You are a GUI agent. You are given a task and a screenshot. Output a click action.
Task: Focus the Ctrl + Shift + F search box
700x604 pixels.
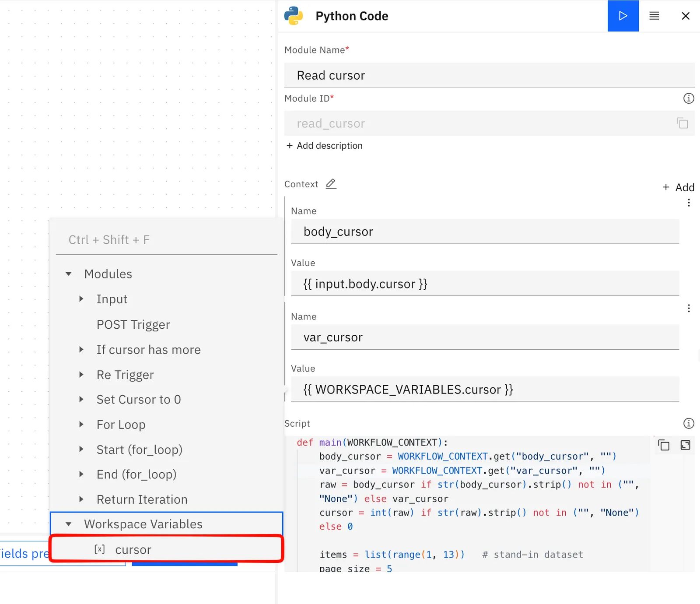pyautogui.click(x=167, y=240)
